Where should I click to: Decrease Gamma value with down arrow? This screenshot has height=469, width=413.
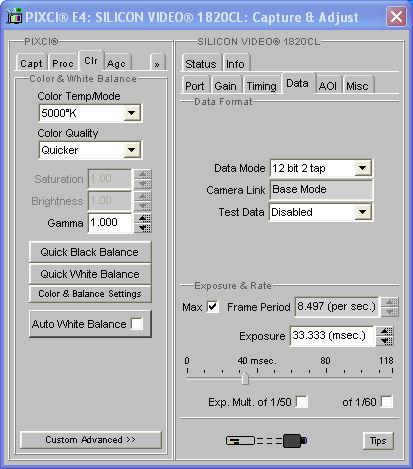pos(144,228)
